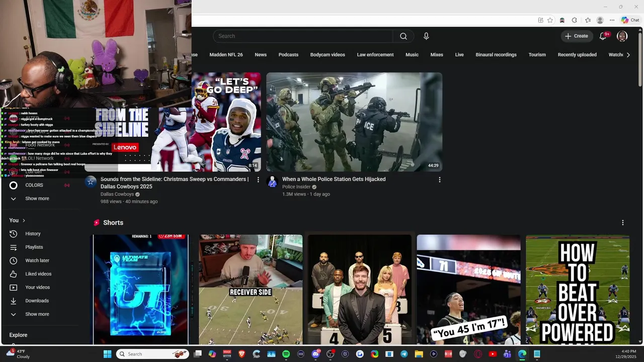Open browser profile icon

600,20
